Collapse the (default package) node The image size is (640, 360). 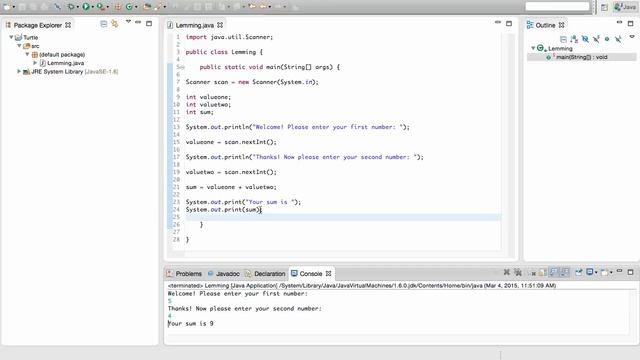[x=27, y=54]
